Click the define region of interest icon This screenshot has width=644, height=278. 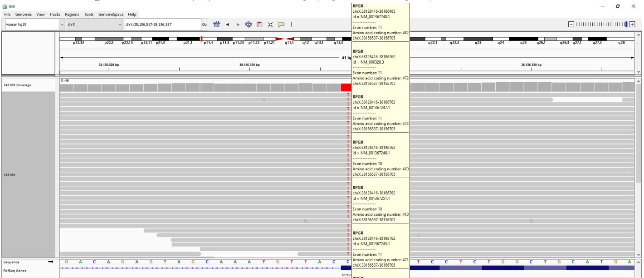[x=259, y=24]
